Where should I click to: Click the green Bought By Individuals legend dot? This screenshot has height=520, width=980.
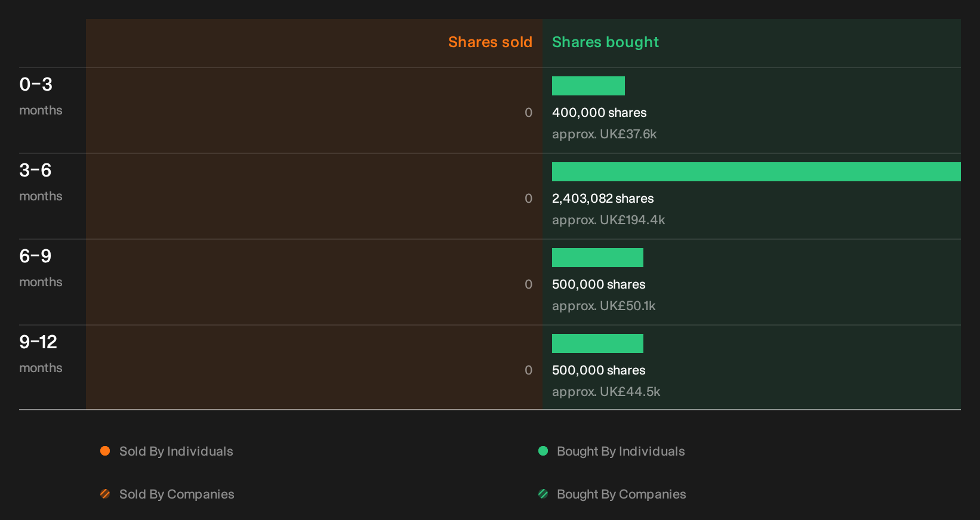tap(543, 451)
